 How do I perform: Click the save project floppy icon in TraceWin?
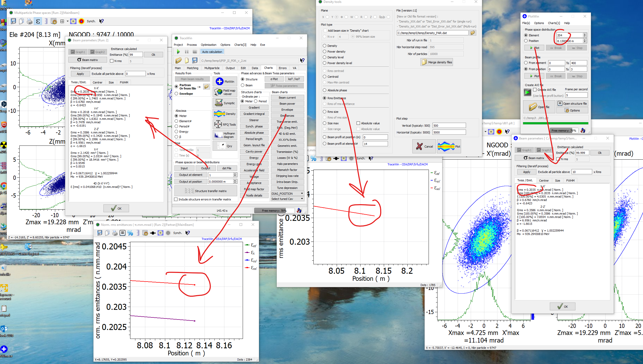point(195,60)
